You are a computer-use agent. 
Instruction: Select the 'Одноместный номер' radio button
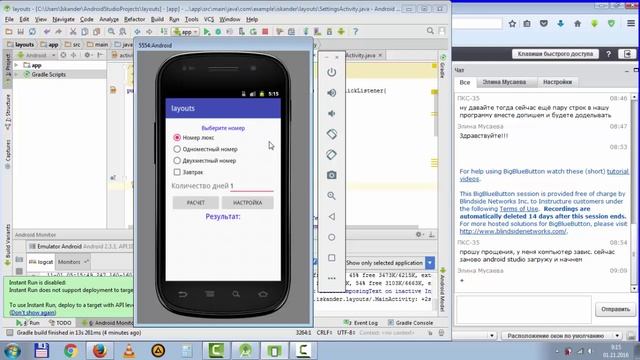click(177, 149)
